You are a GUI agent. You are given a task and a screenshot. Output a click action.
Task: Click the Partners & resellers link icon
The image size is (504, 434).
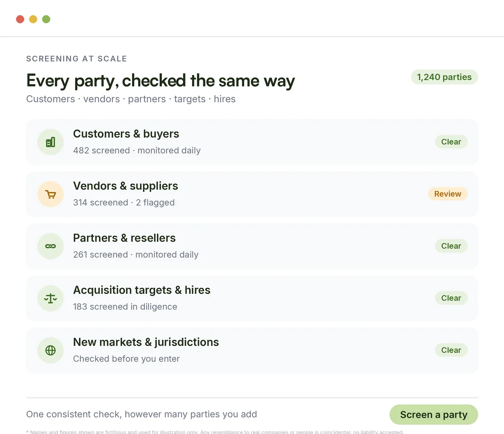pyautogui.click(x=50, y=246)
